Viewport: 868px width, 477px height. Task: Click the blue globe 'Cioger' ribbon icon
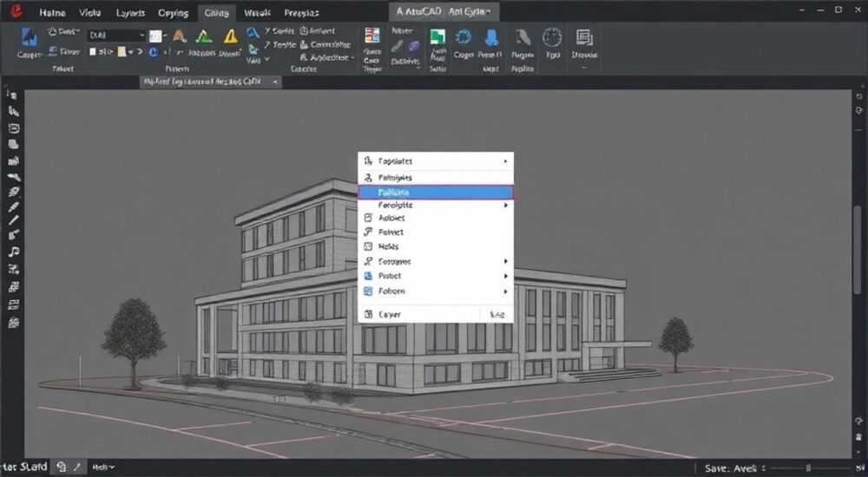(464, 37)
